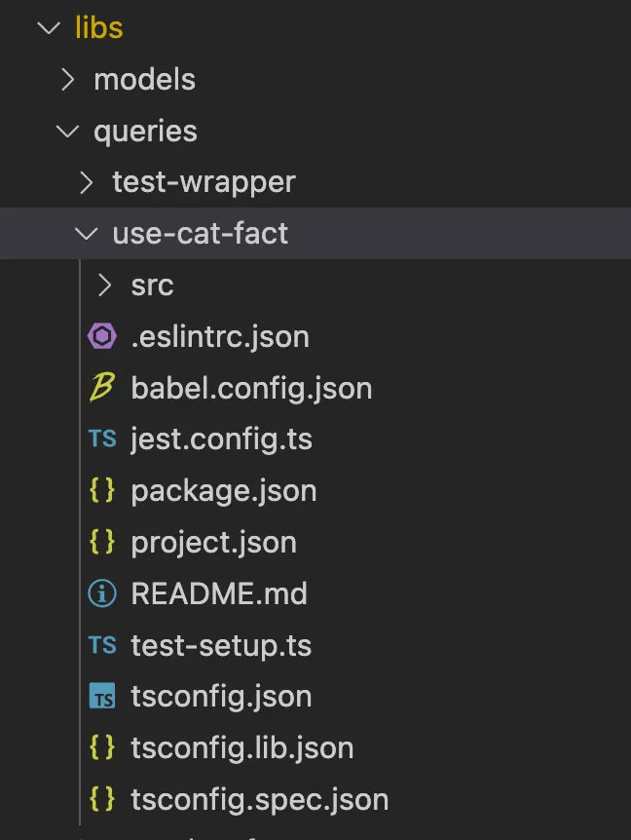The width and height of the screenshot is (631, 840).
Task: Click the info icon beside README.md
Action: pyautogui.click(x=102, y=593)
